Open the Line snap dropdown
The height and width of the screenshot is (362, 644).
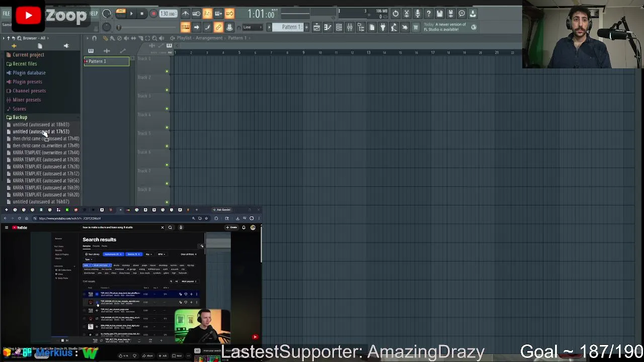(x=252, y=27)
